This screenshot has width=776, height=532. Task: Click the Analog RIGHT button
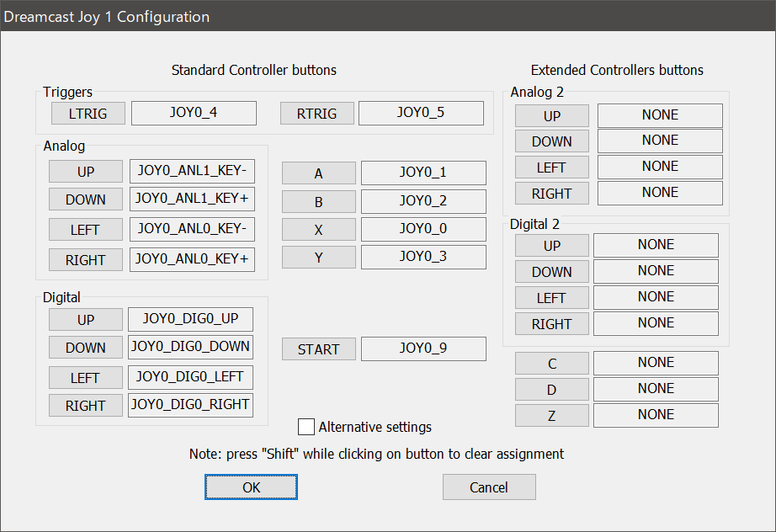point(86,260)
